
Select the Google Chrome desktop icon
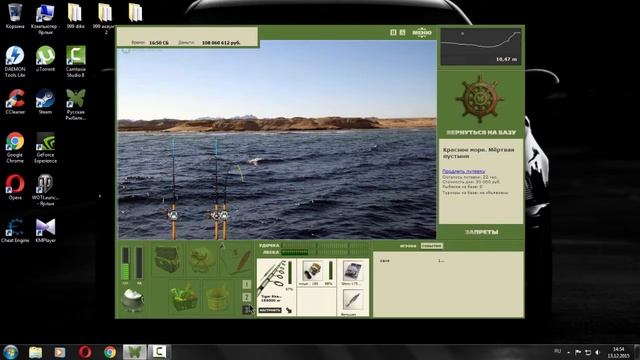click(15, 147)
